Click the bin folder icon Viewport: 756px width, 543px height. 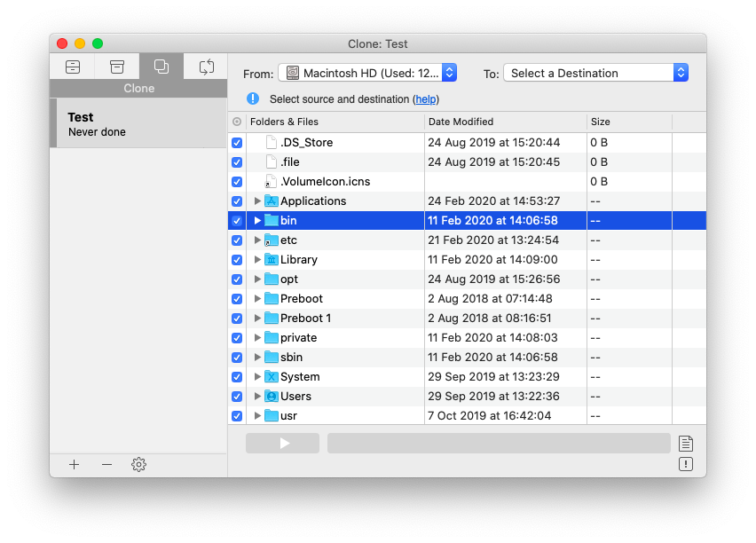pos(272,220)
